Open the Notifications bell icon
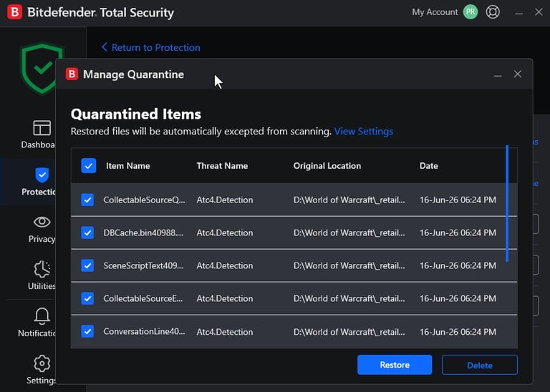 [x=42, y=316]
